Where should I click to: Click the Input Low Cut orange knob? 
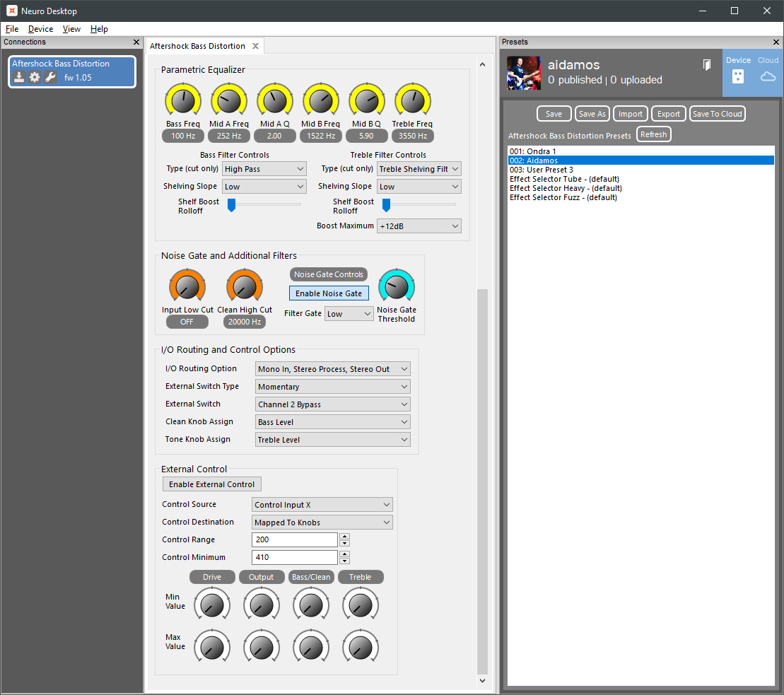[187, 286]
